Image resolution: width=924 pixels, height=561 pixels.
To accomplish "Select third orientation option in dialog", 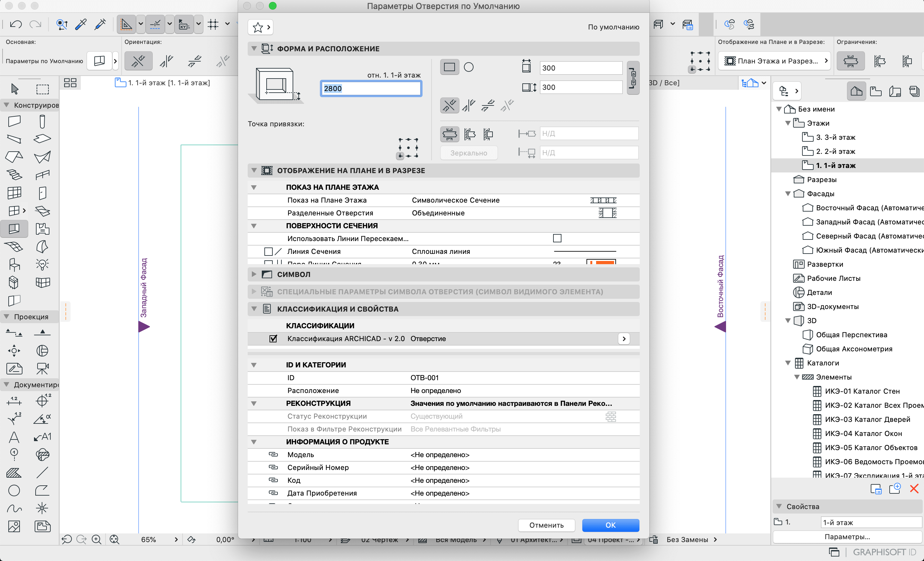I will point(488,105).
